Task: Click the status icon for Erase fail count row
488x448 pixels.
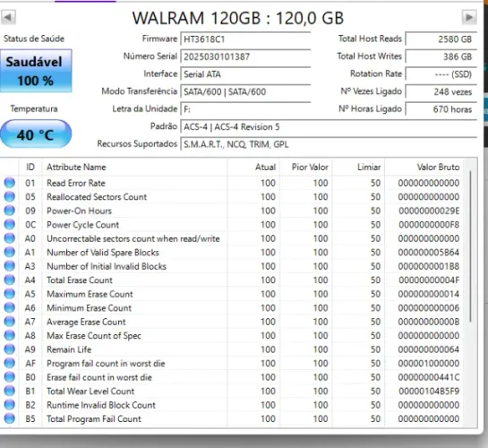Action: pyautogui.click(x=10, y=377)
